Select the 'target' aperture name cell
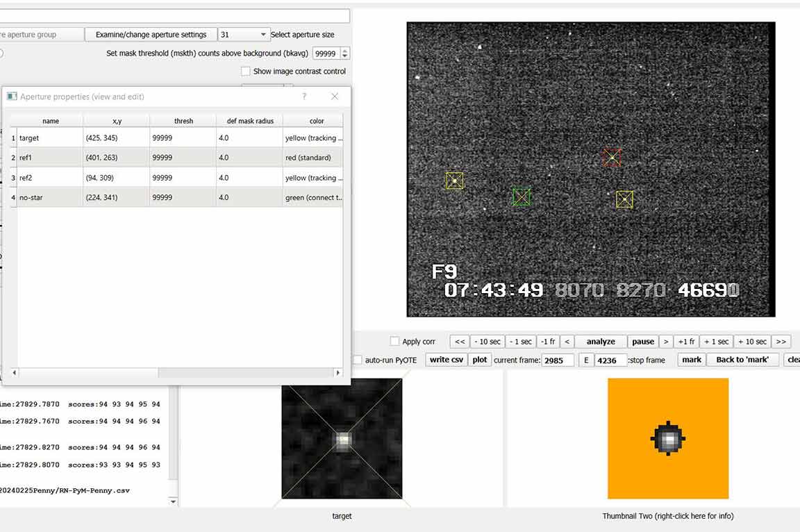The image size is (800, 532). [50, 138]
